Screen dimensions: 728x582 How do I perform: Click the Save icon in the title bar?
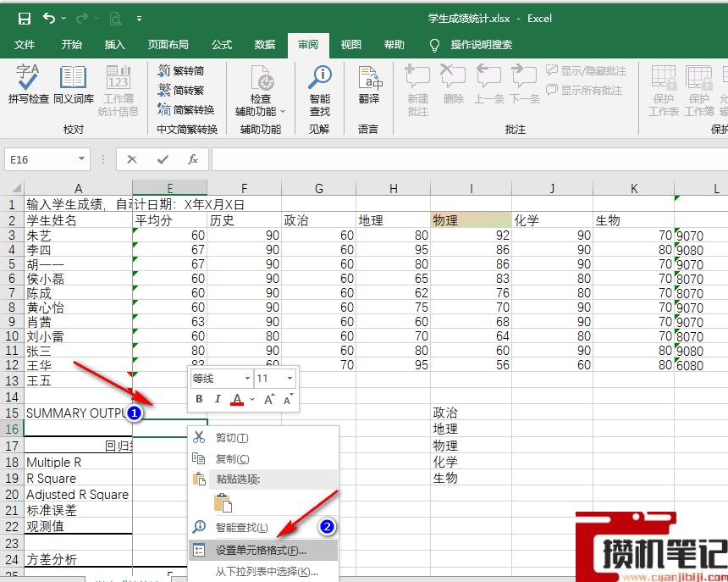pyautogui.click(x=25, y=19)
